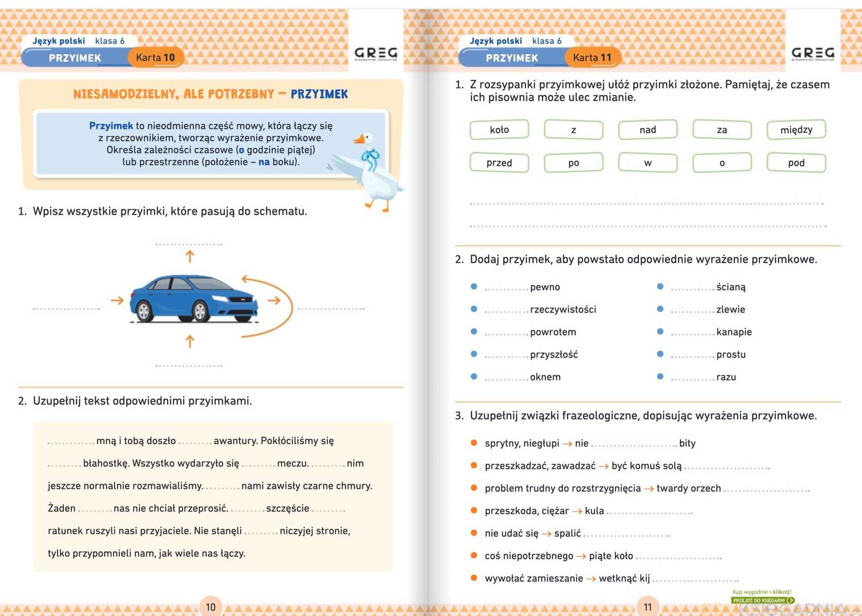Click the GREG logo on page 10
This screenshot has height=616, width=862.
375,53
